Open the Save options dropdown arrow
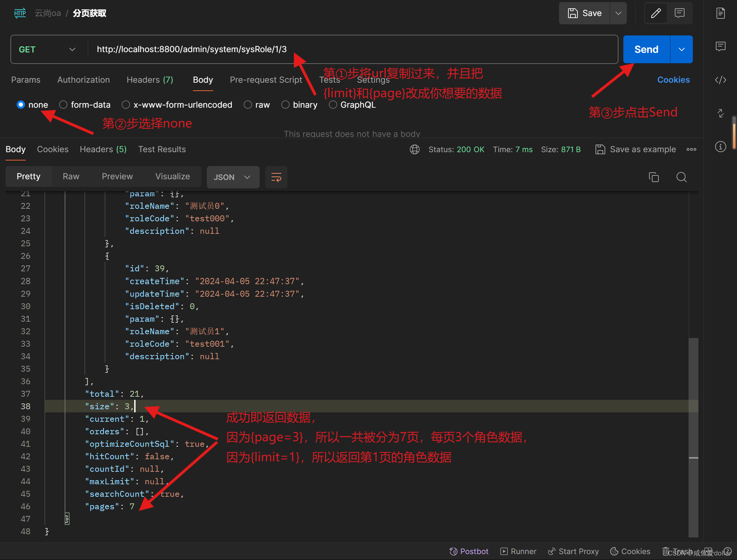 coord(618,13)
